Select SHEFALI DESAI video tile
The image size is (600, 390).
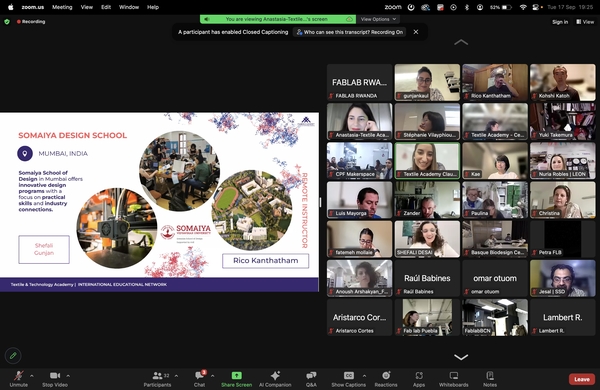click(427, 239)
